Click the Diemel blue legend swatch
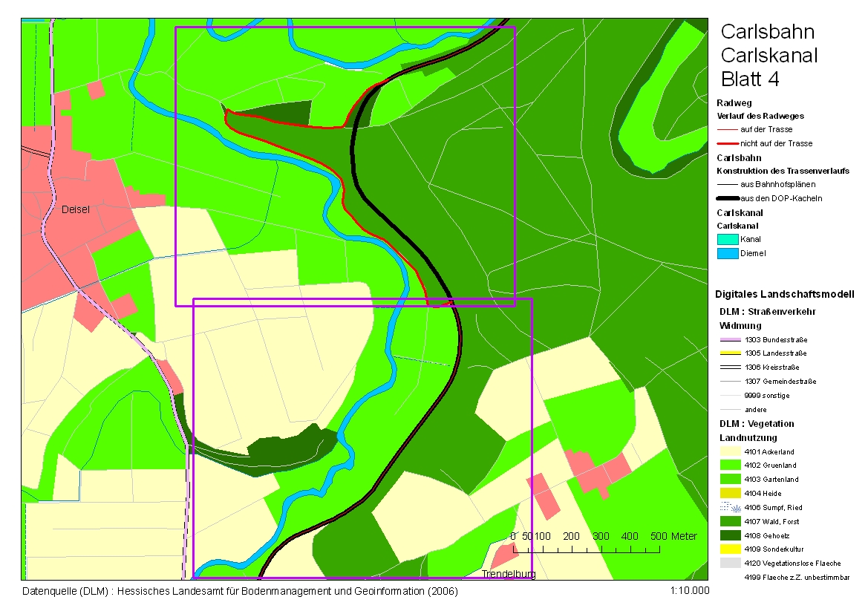Viewport: 868px width, 614px height. click(x=728, y=253)
